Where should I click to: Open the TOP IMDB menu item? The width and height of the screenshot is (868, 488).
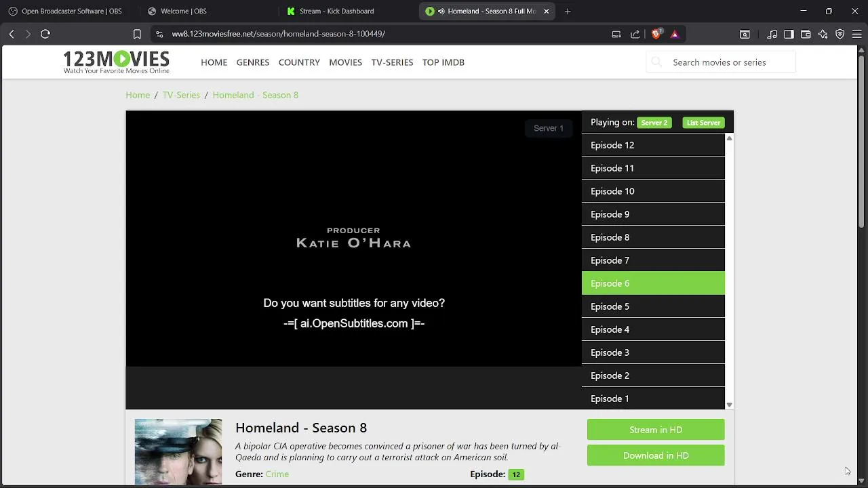pyautogui.click(x=443, y=62)
